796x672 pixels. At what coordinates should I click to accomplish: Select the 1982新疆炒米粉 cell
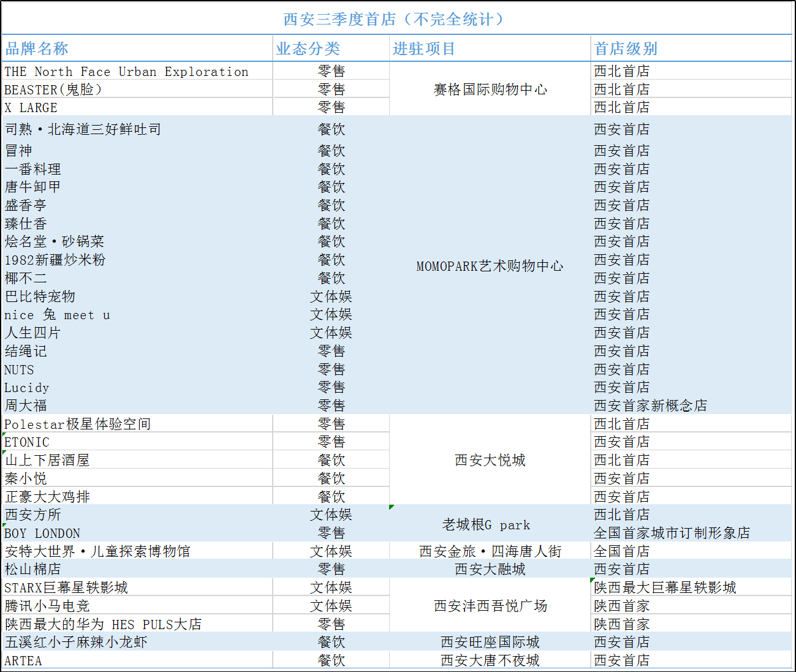(x=137, y=260)
